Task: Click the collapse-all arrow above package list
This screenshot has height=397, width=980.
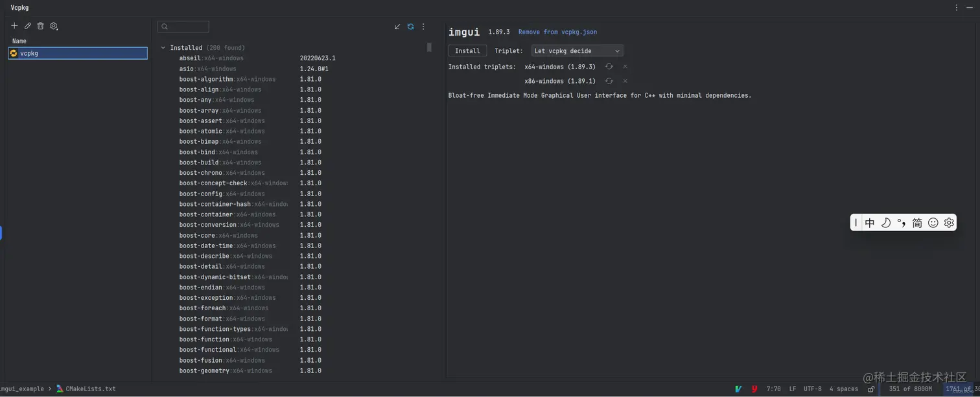Action: click(397, 27)
